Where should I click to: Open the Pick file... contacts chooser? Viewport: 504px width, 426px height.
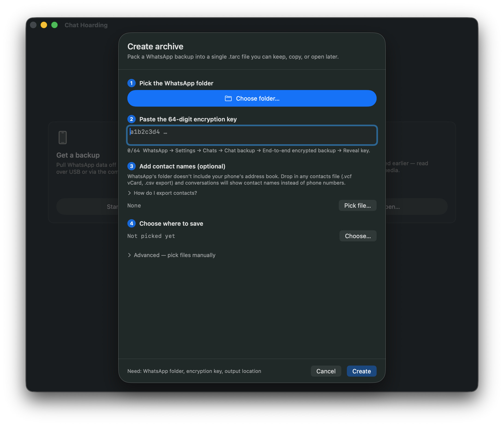pyautogui.click(x=357, y=206)
